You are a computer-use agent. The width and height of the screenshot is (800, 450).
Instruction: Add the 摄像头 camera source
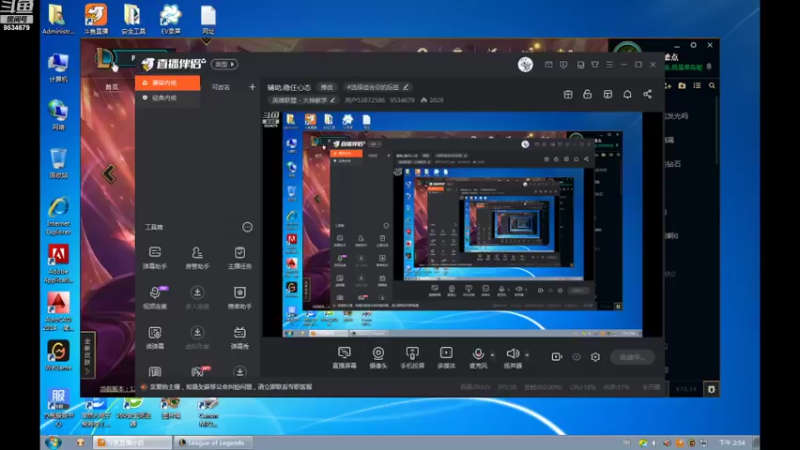[x=378, y=357]
